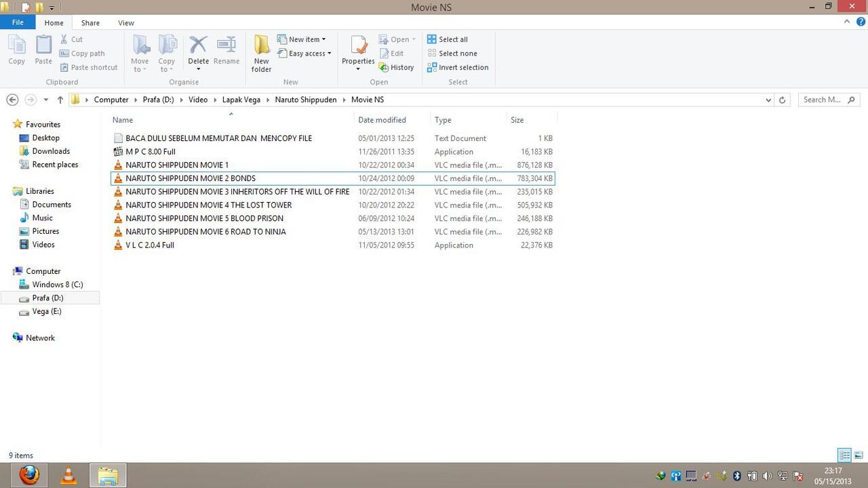Expand the Open button dropdown arrow
Image resolution: width=868 pixels, height=488 pixels.
click(x=414, y=39)
